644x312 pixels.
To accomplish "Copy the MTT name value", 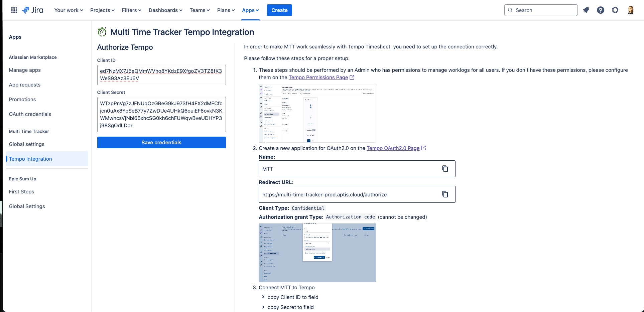I will [x=445, y=169].
